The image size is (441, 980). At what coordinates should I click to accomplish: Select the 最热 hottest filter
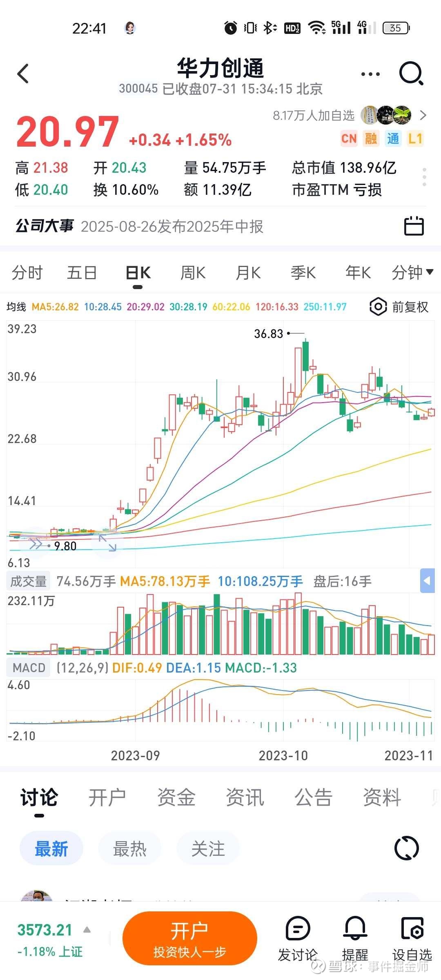click(x=130, y=849)
